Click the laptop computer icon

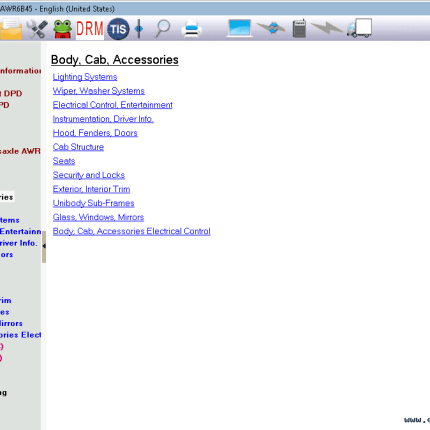pos(239,28)
